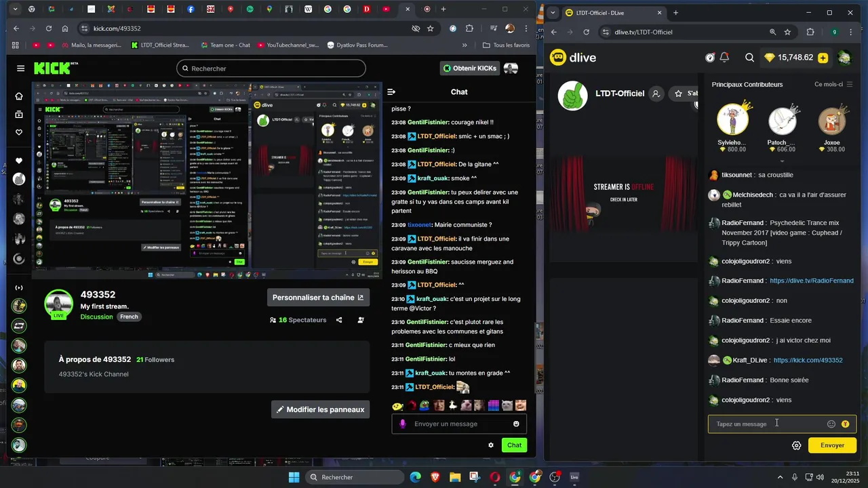Open DLive search magnifier
The width and height of the screenshot is (868, 488).
tap(749, 58)
